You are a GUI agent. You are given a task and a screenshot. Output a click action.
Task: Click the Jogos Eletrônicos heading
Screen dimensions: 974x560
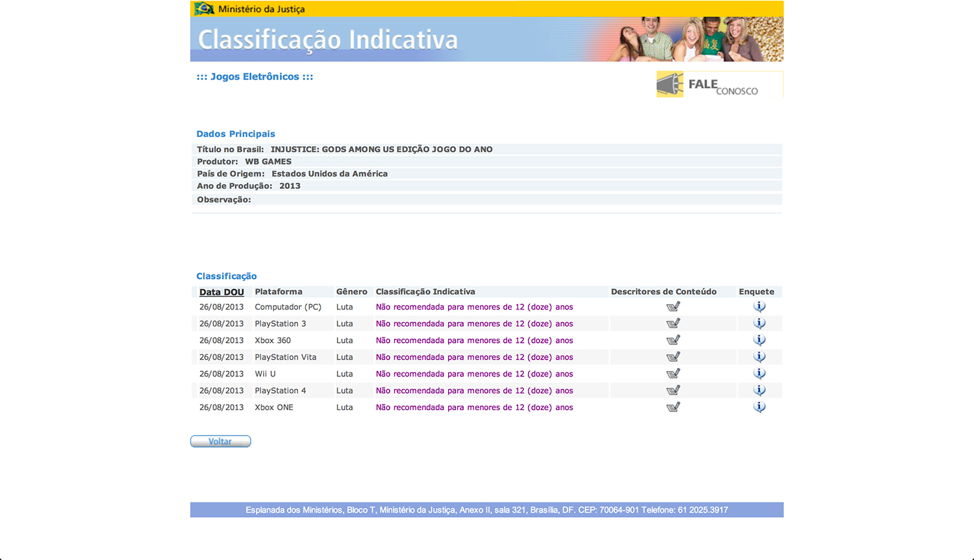point(255,77)
